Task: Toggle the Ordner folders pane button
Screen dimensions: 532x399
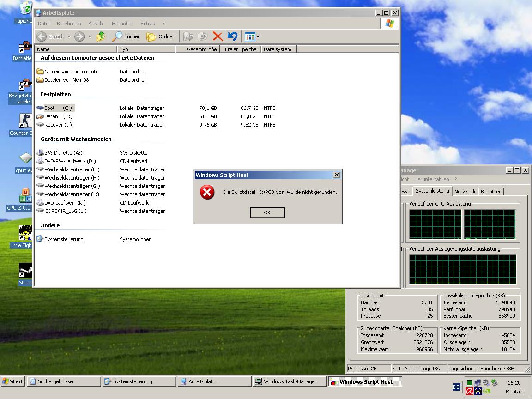Action: (x=161, y=36)
